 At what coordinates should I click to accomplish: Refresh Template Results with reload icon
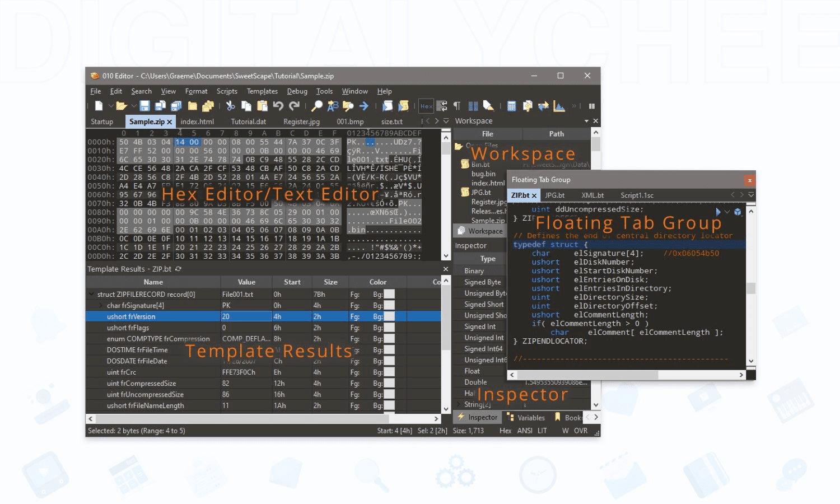(179, 269)
